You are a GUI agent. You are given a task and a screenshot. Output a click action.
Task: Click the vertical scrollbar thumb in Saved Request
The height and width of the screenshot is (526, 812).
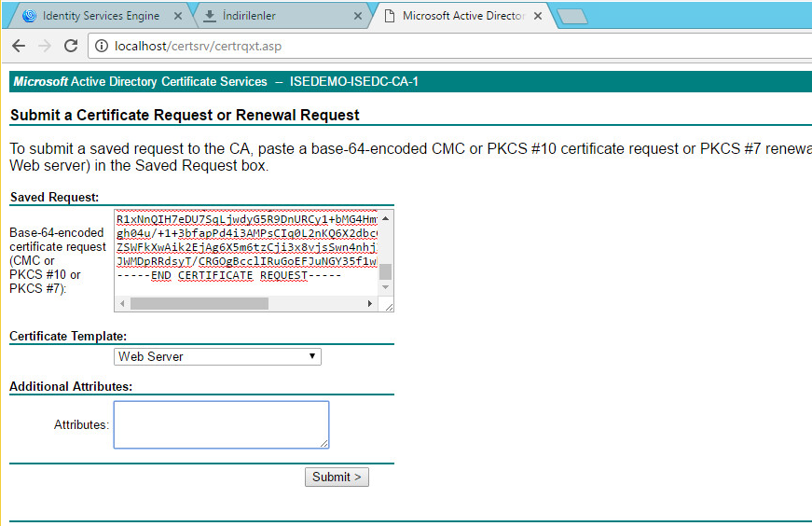click(x=385, y=271)
